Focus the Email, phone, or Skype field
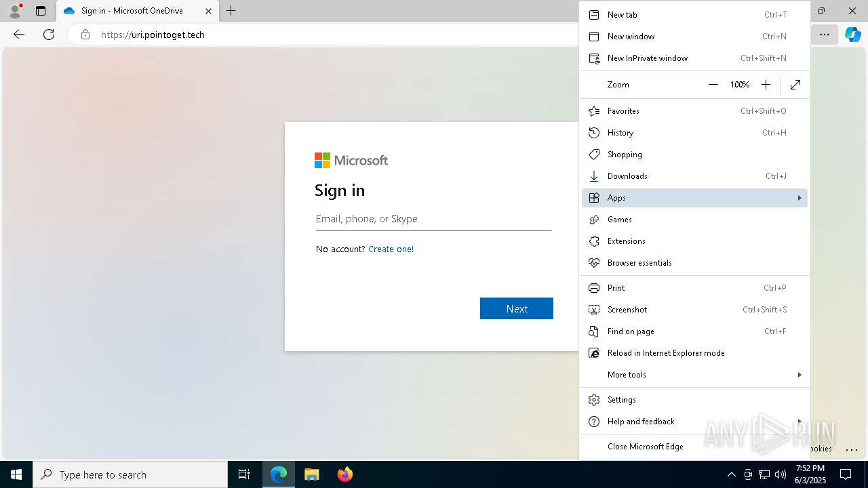Viewport: 868px width, 488px height. tap(433, 219)
